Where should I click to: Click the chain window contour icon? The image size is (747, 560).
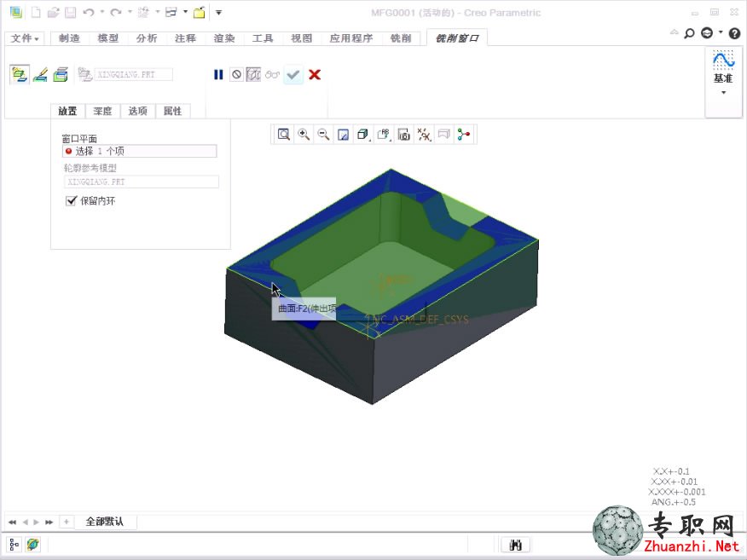pyautogui.click(x=61, y=75)
